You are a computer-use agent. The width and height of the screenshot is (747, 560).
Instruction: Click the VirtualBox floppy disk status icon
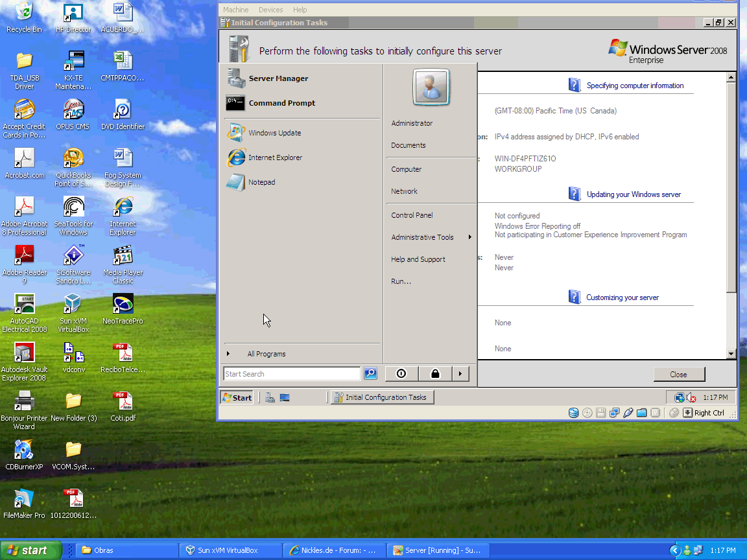coord(600,413)
